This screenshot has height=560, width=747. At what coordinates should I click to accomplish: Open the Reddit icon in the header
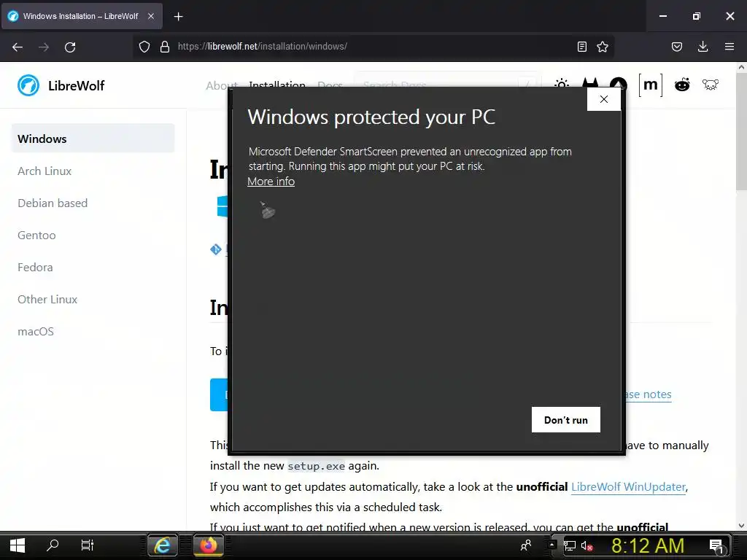tap(682, 85)
